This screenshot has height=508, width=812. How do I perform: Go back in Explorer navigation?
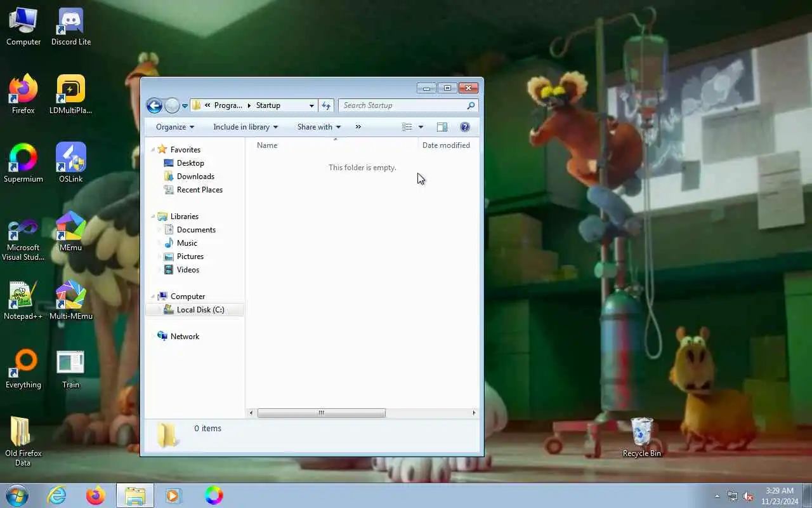(x=154, y=105)
